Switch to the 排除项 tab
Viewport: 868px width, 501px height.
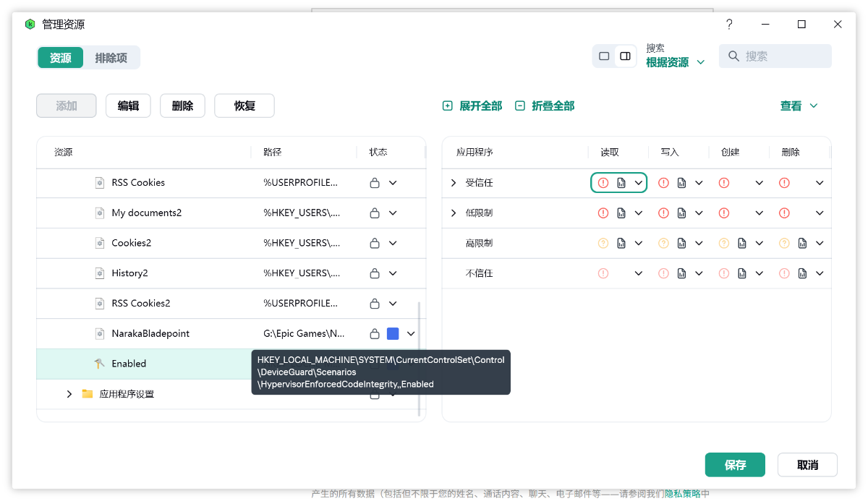[111, 58]
